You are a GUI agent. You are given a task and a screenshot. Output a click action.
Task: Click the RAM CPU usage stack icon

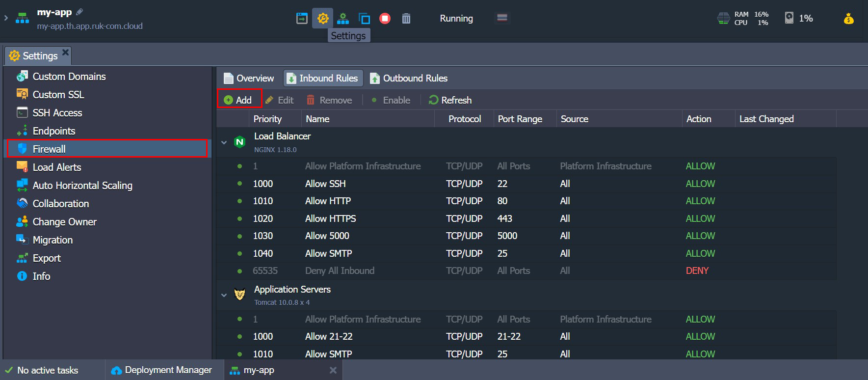(723, 19)
